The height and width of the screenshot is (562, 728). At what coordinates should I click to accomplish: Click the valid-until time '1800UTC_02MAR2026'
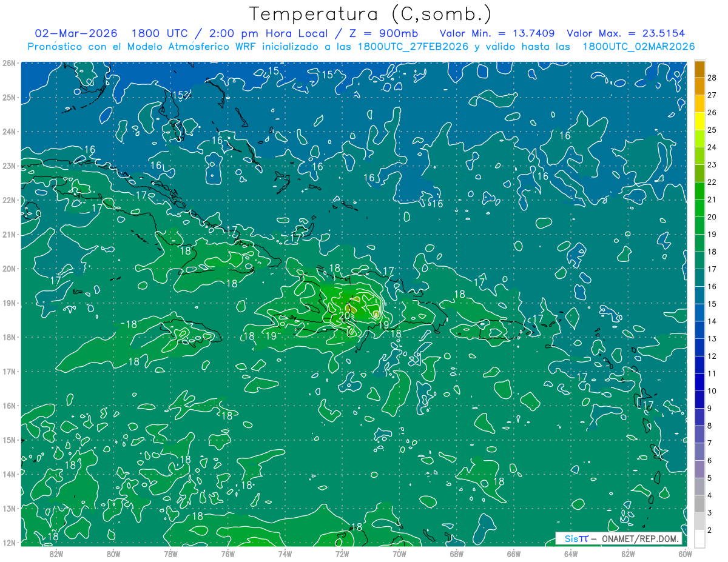pyautogui.click(x=638, y=47)
